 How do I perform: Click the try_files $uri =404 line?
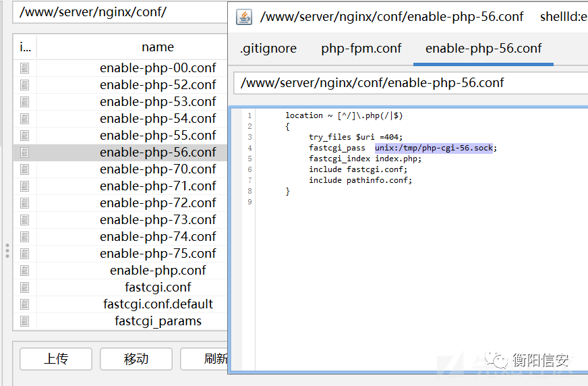[355, 137]
